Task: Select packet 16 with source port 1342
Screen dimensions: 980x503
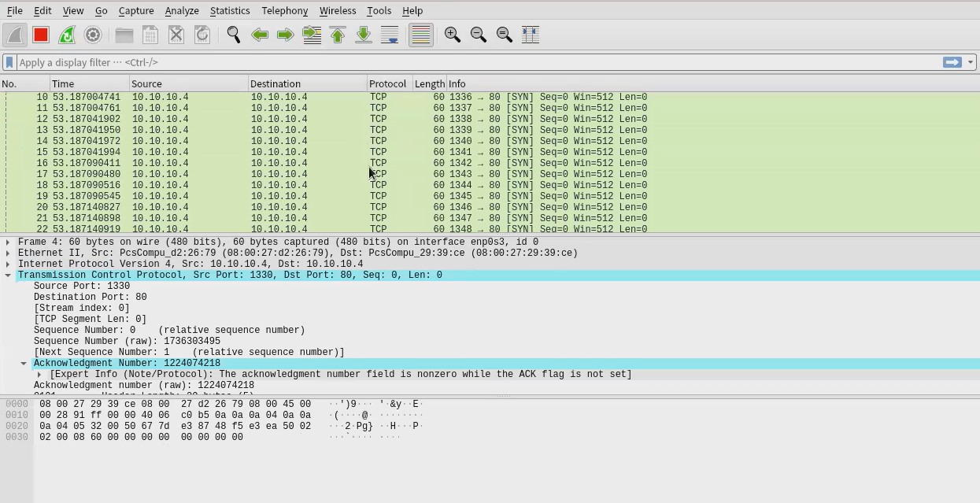Action: tap(490, 163)
